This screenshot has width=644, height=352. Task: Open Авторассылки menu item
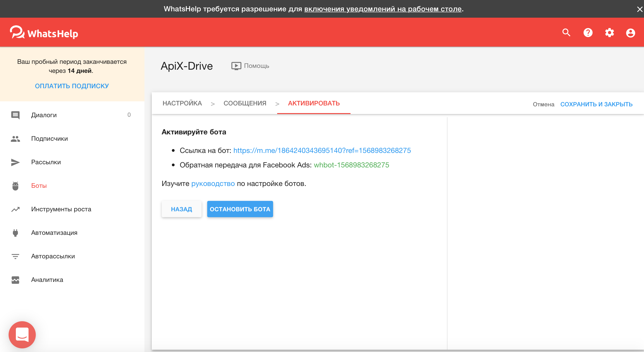tap(72, 256)
